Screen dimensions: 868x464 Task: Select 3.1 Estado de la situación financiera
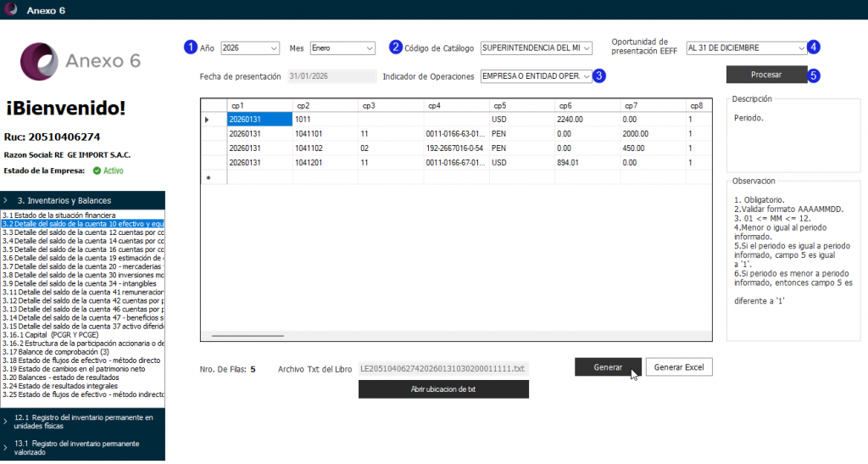point(83,215)
